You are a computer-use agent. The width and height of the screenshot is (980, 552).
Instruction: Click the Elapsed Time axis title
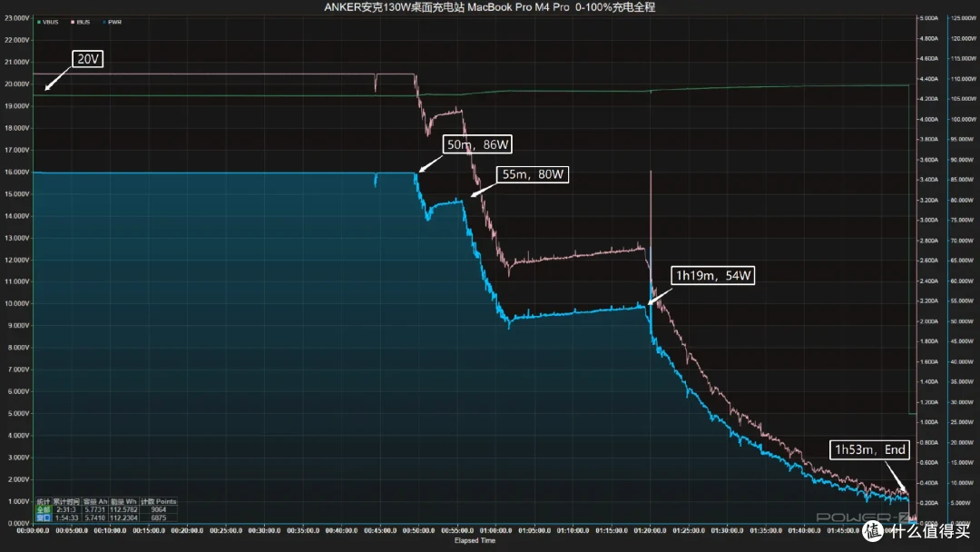point(475,541)
